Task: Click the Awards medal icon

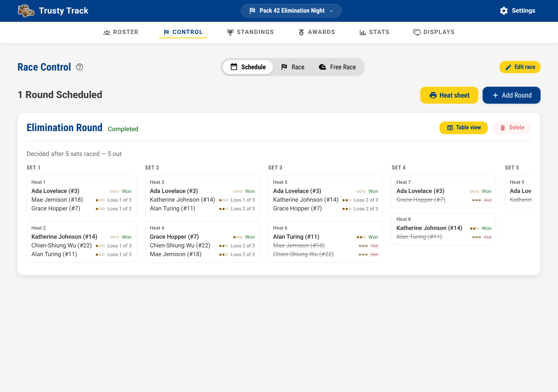Action: tap(301, 32)
